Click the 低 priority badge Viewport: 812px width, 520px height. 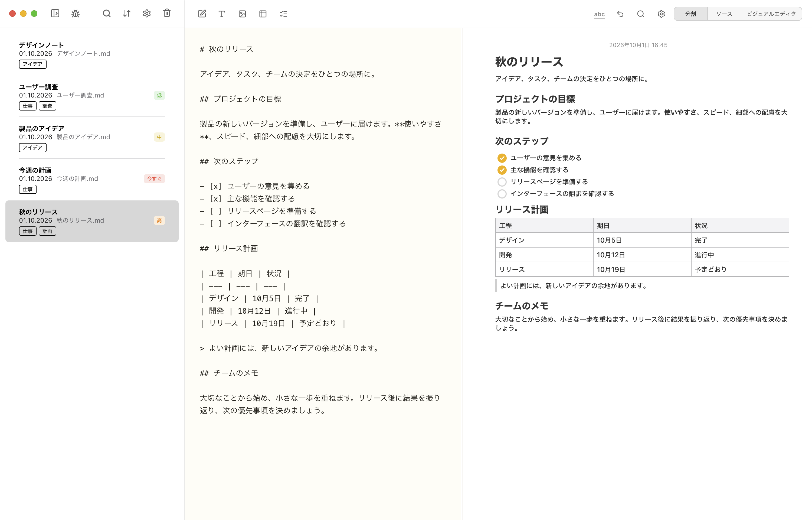click(x=159, y=95)
